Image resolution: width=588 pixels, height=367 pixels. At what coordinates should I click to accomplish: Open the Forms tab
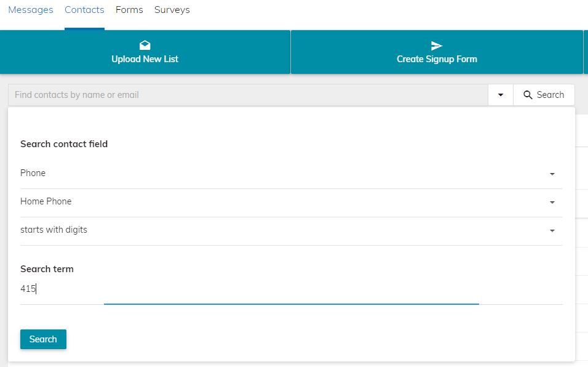click(x=129, y=10)
